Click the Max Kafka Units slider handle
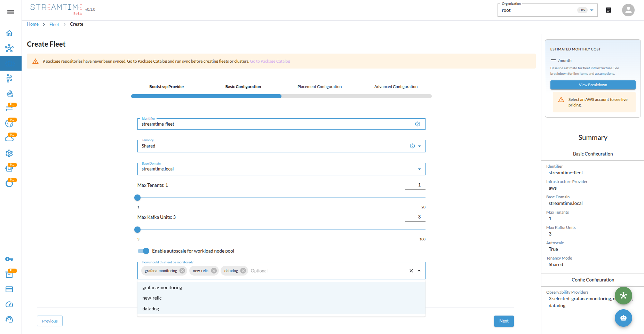The image size is (644, 334). click(137, 230)
